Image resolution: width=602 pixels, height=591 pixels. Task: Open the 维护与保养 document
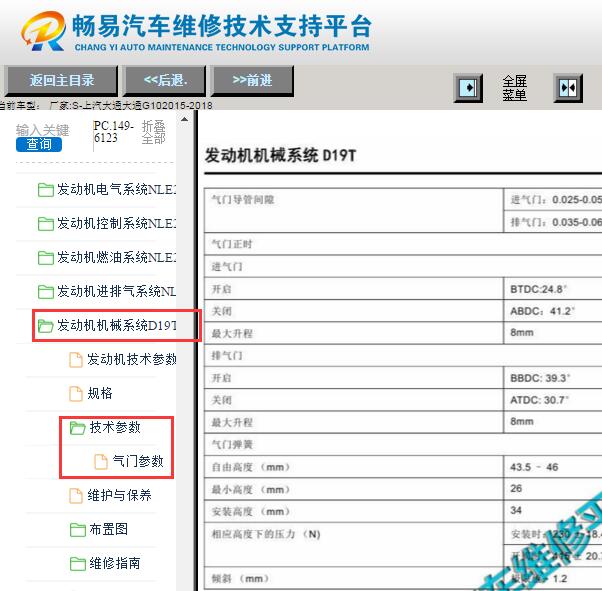(x=119, y=495)
